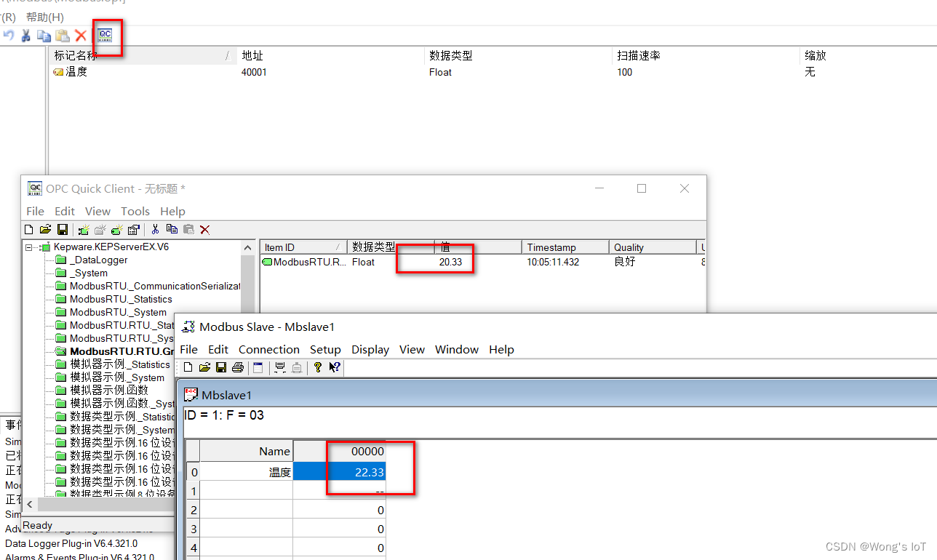Sort by 数据类型 column in KEPServer
937x560 pixels.
click(519, 55)
